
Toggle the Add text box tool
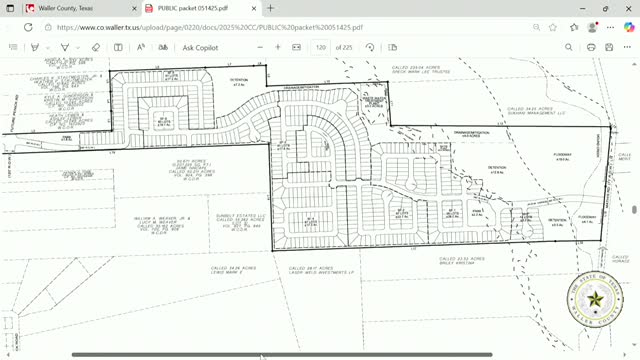pyautogui.click(x=118, y=47)
